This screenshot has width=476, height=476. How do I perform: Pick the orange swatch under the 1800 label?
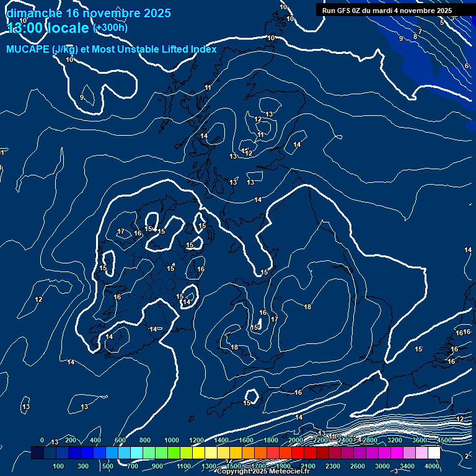(x=260, y=452)
